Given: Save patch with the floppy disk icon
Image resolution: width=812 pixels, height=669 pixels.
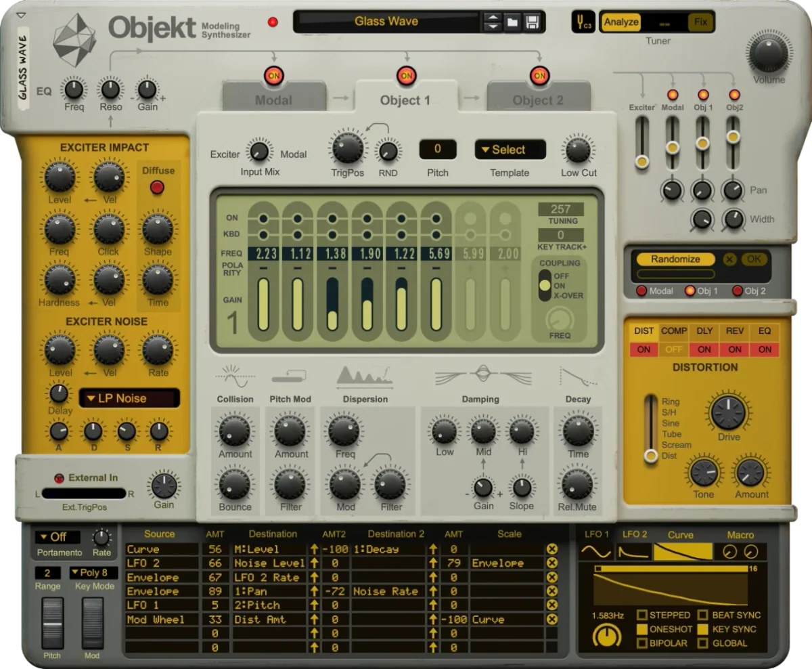Looking at the screenshot, I should [532, 22].
